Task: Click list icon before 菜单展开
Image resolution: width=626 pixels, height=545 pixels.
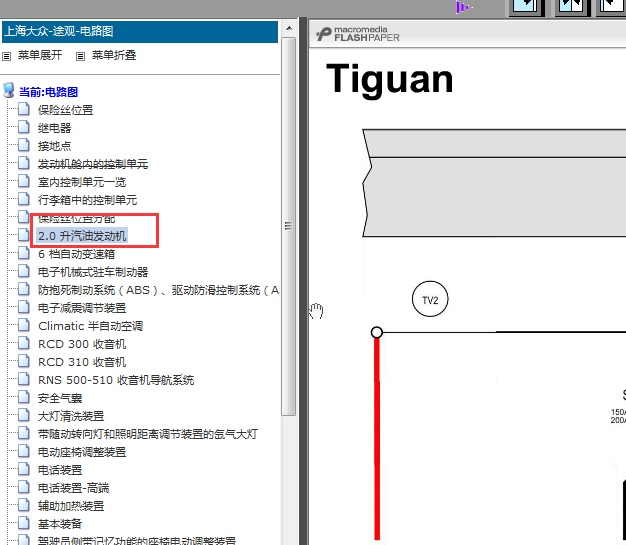Action: [6, 56]
